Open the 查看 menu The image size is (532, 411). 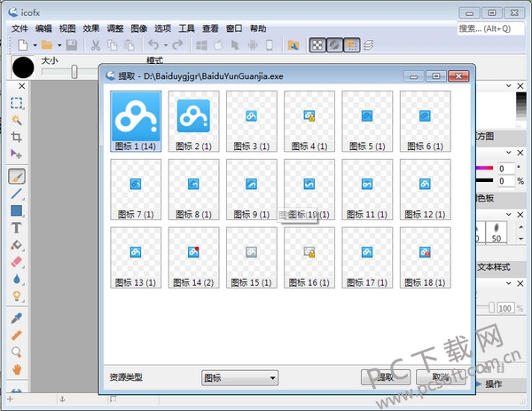pos(210,28)
